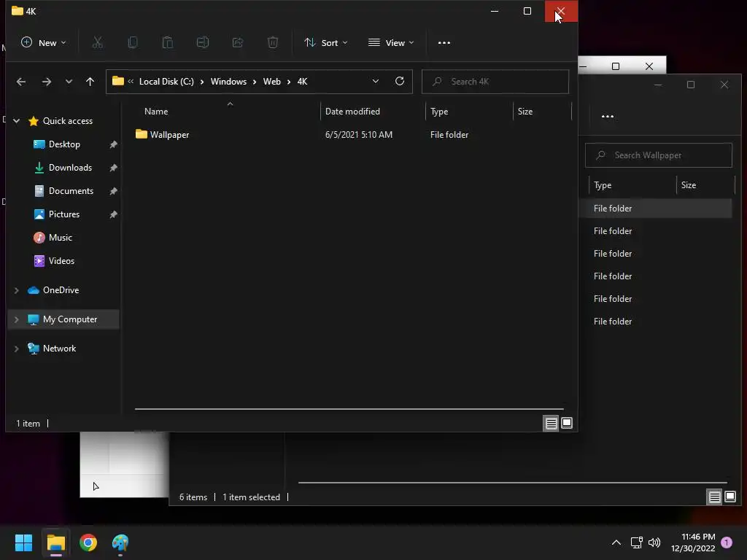Click the Share icon in toolbar
Image resolution: width=747 pixels, height=560 pixels.
click(x=238, y=43)
